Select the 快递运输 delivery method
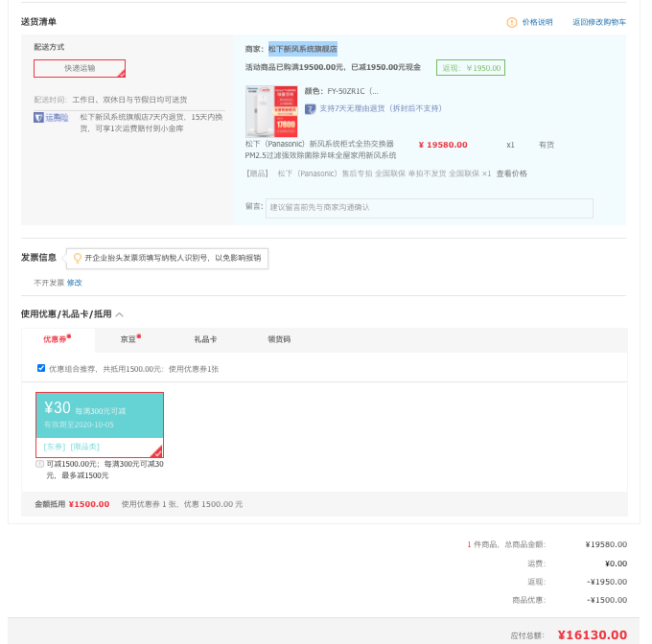 coord(80,69)
